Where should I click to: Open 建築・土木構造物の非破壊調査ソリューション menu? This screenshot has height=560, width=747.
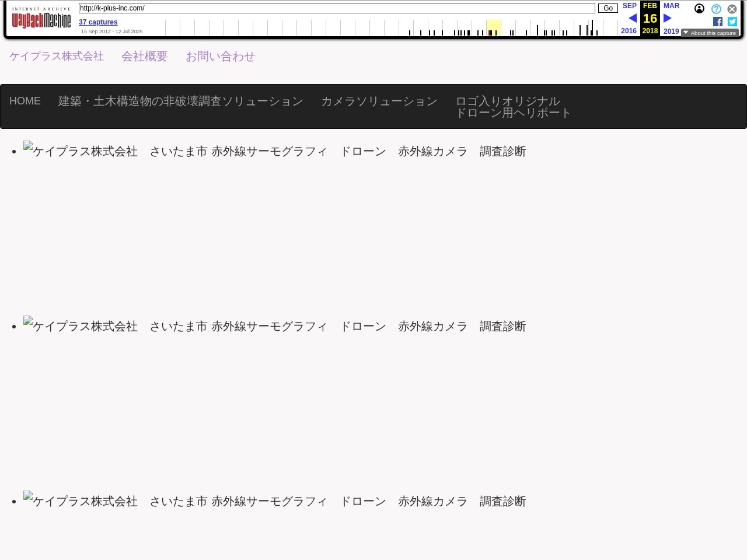point(181,101)
